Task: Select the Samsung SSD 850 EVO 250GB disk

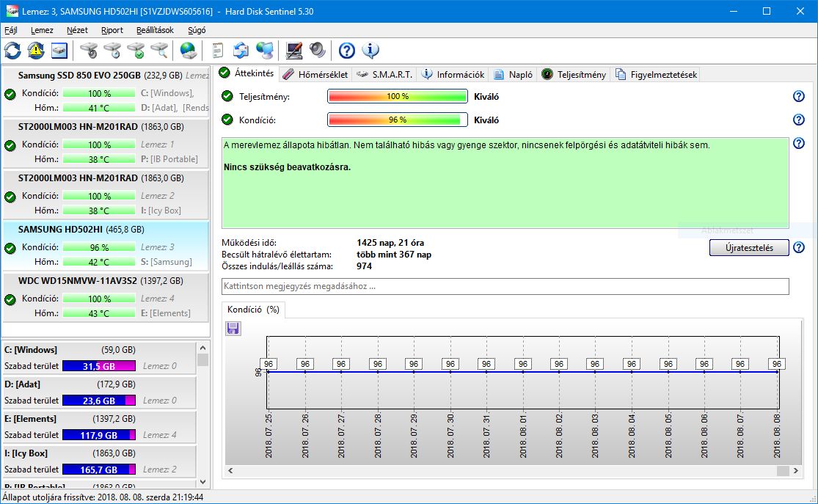Action: pyautogui.click(x=106, y=91)
